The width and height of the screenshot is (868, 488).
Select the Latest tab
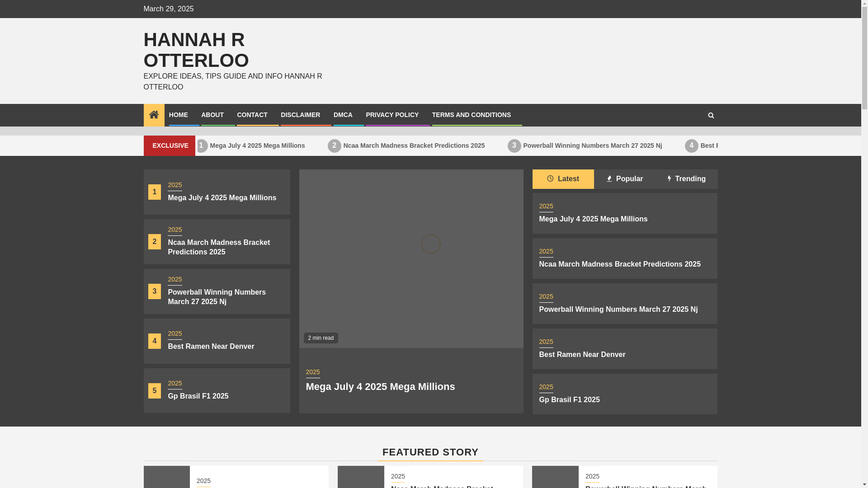(x=563, y=179)
